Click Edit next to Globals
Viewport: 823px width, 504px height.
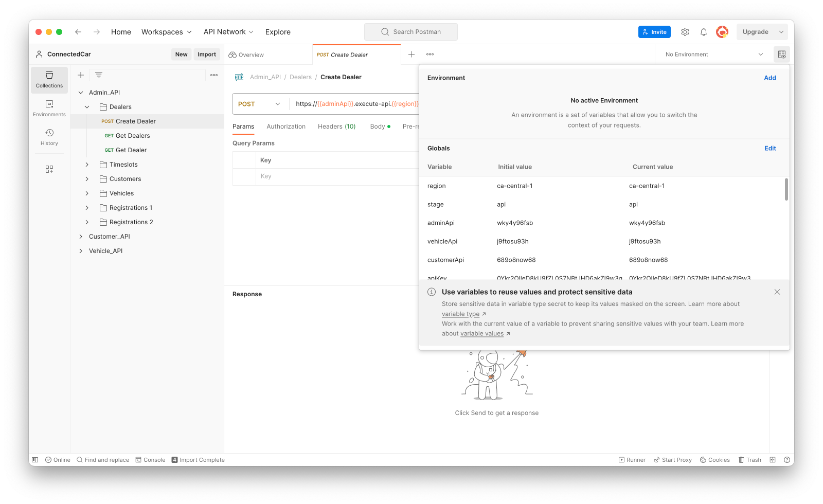pyautogui.click(x=770, y=149)
